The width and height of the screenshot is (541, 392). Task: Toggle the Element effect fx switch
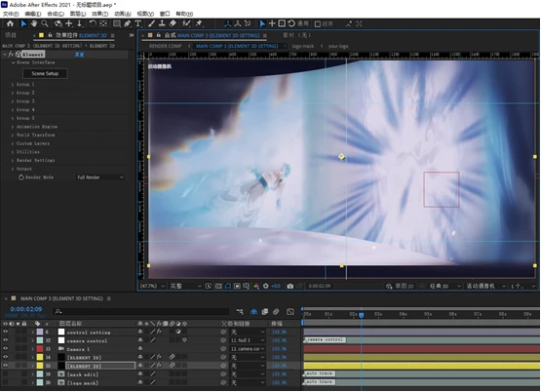pos(11,55)
